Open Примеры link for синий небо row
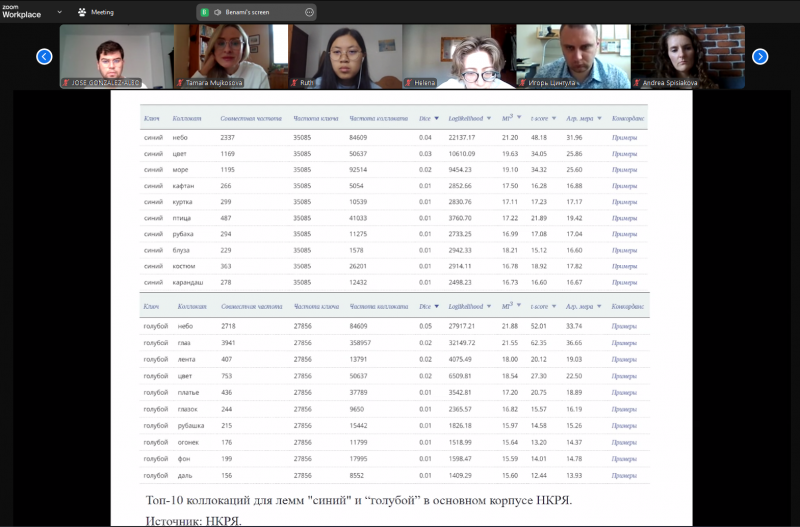 (x=624, y=137)
